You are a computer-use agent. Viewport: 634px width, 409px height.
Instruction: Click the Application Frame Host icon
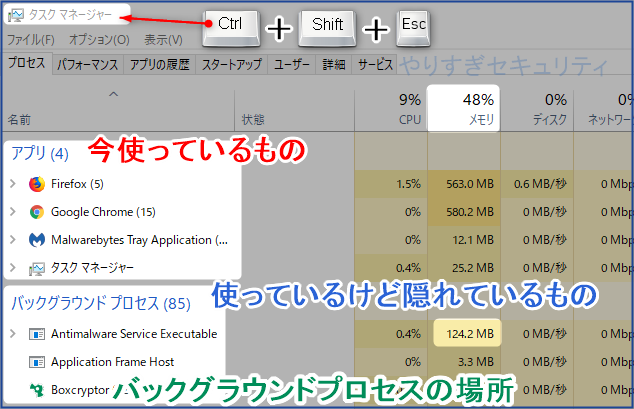point(37,362)
